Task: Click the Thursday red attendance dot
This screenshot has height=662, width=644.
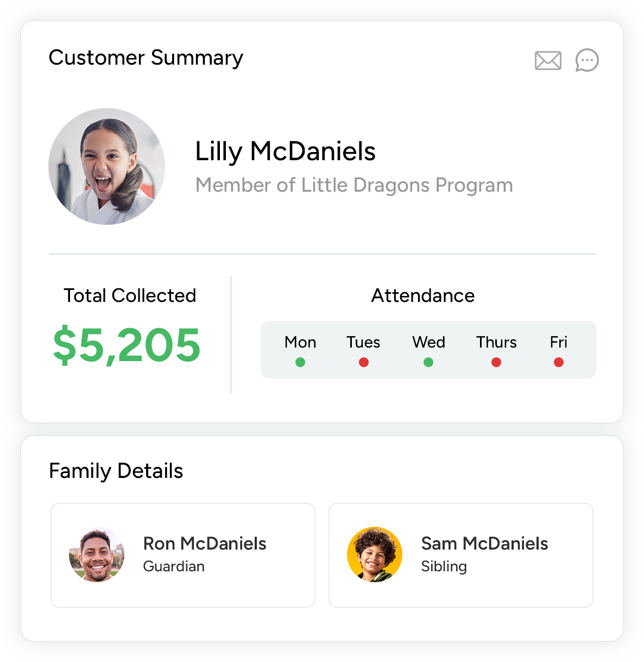Action: click(x=496, y=362)
